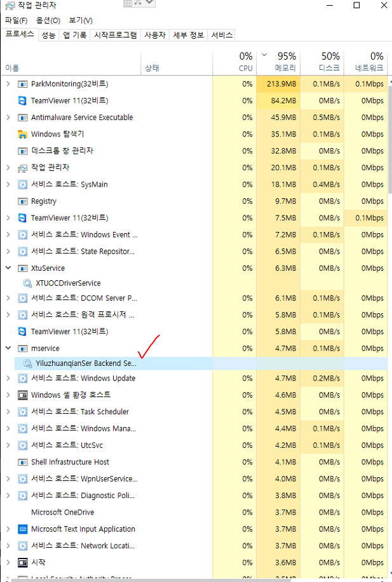Click the TeamViewer icon in the 7.5MB row
The image size is (392, 582).
coord(23,219)
